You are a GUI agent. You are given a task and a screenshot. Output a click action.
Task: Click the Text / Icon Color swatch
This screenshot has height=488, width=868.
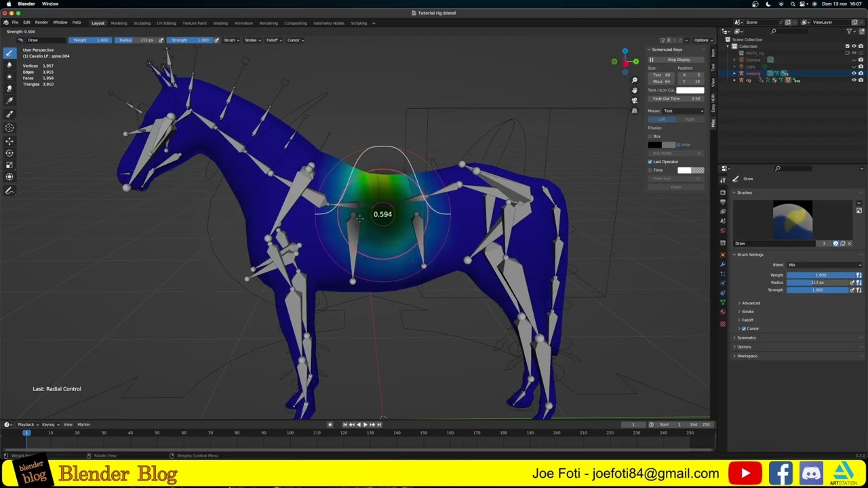coord(690,90)
